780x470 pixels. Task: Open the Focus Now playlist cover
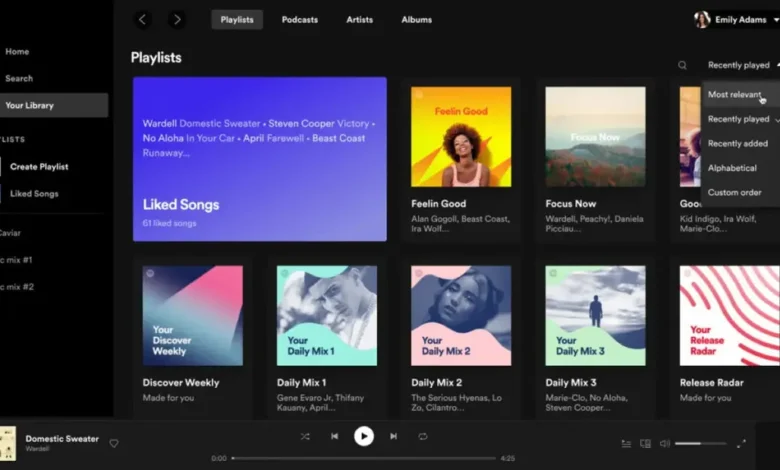click(595, 137)
